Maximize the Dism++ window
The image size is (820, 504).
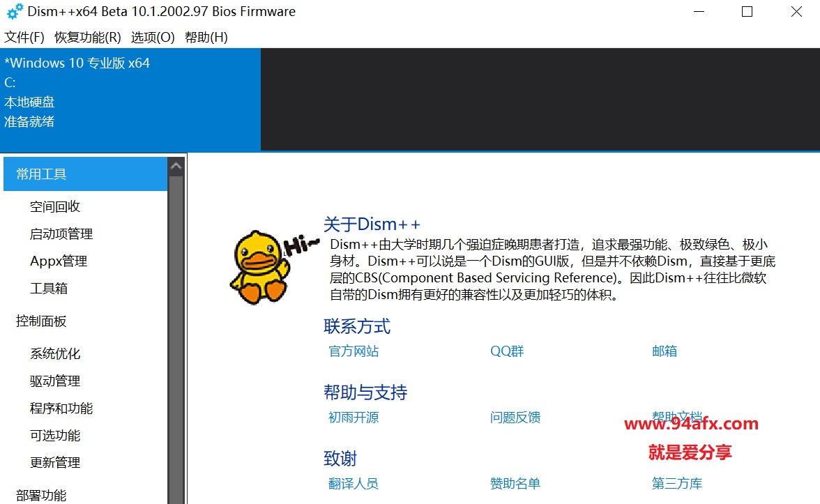pos(747,11)
